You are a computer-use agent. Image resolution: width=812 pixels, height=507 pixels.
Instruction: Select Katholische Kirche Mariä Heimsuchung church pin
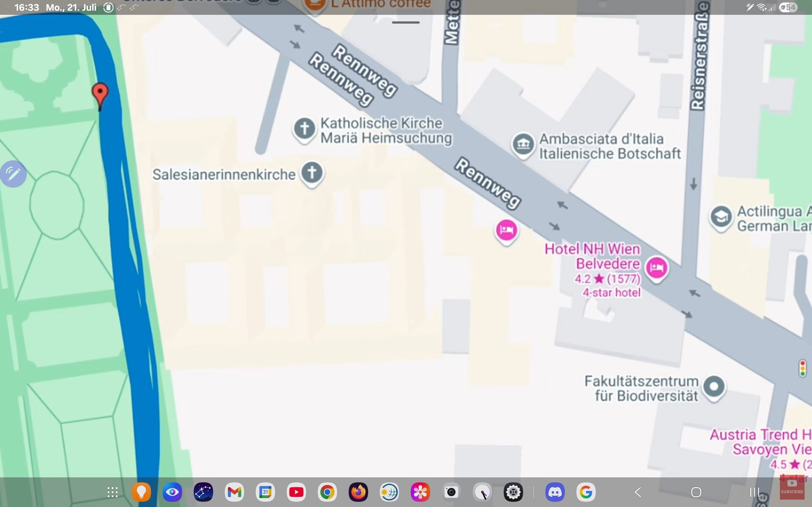[x=304, y=129]
